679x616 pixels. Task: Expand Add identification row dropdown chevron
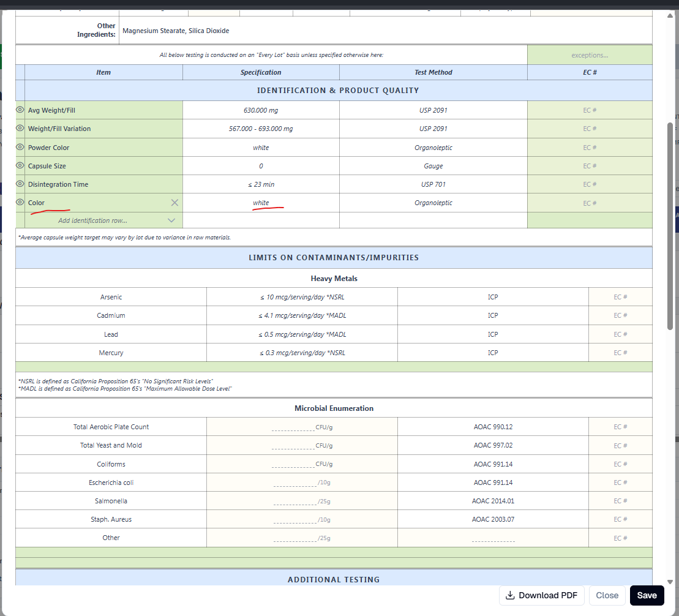[171, 220]
